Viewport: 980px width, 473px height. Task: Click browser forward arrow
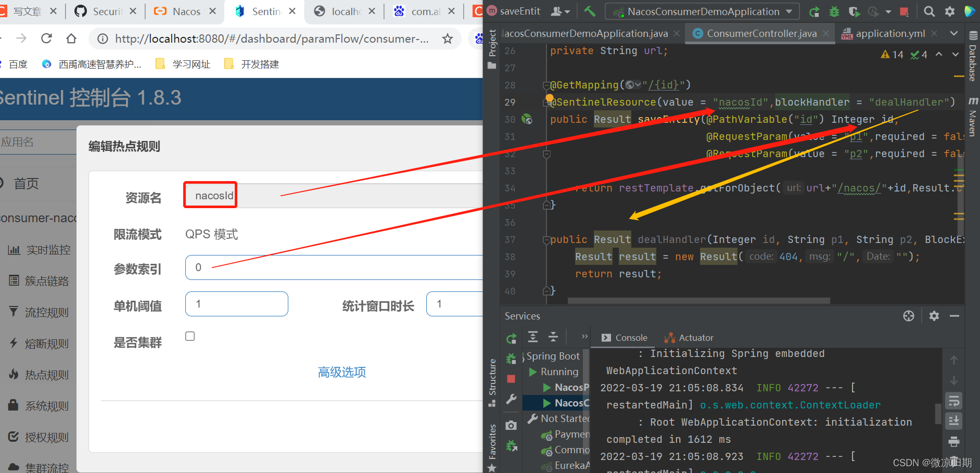(21, 39)
